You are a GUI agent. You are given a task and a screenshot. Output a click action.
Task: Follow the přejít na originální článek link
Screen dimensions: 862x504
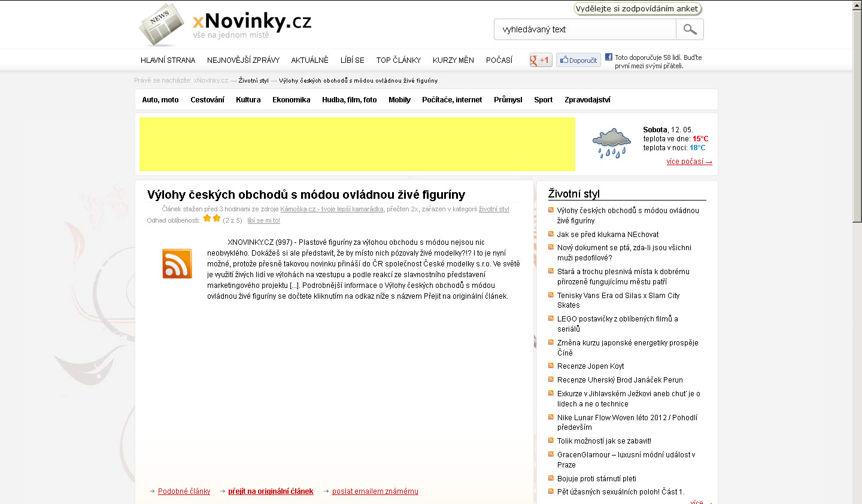coord(271,491)
